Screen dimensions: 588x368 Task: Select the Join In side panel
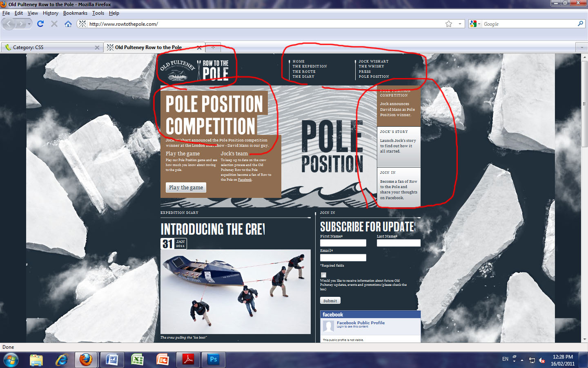point(399,187)
